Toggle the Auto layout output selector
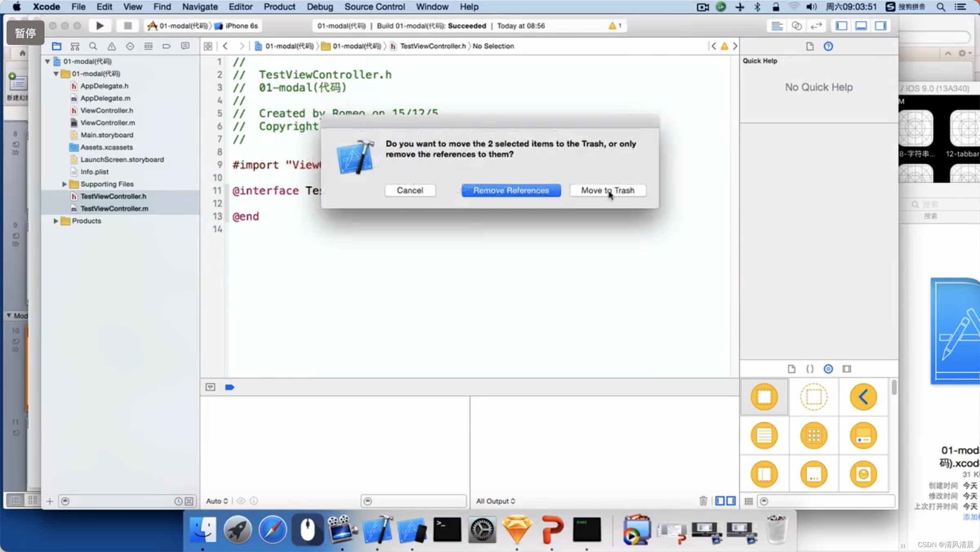The width and height of the screenshot is (980, 552). point(217,501)
